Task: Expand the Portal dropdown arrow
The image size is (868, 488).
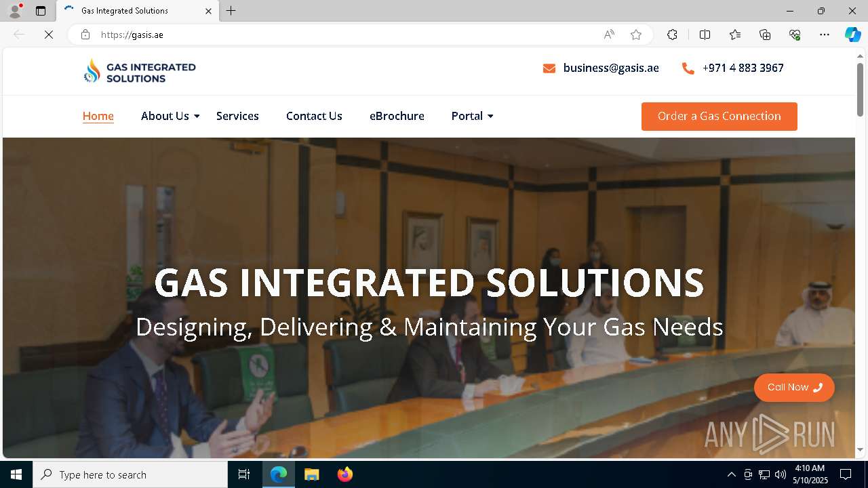Action: [490, 117]
